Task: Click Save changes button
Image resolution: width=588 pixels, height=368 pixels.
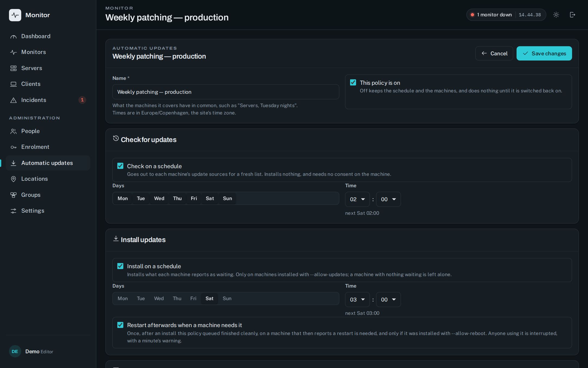Action: pos(544,53)
